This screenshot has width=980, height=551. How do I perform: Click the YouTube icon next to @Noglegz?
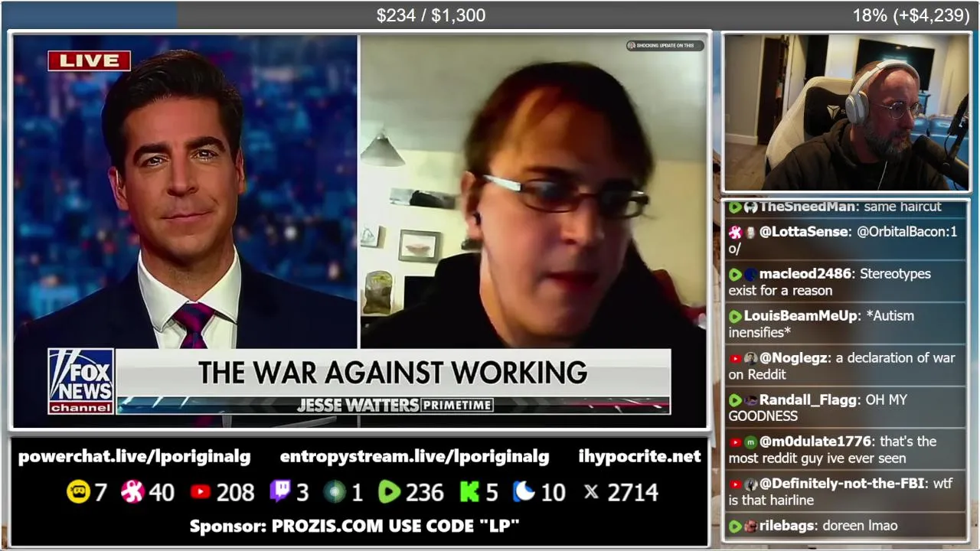735,358
